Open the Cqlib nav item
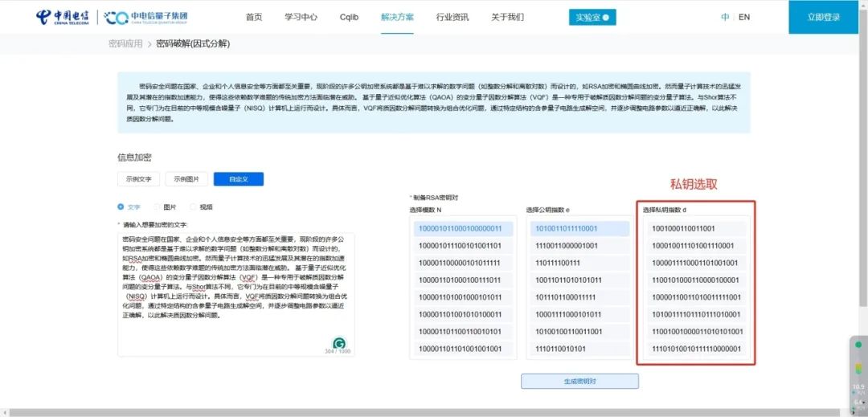868x417 pixels. (x=350, y=17)
